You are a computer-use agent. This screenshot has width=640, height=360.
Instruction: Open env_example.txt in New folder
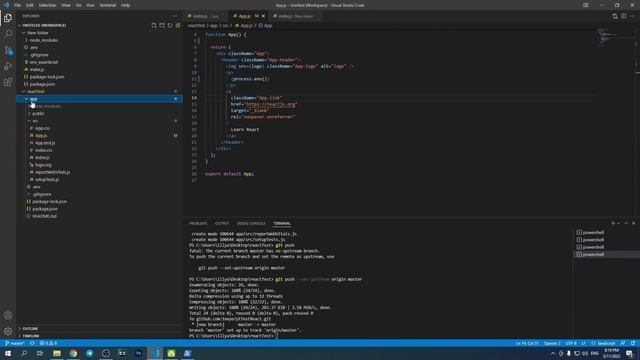pyautogui.click(x=43, y=62)
